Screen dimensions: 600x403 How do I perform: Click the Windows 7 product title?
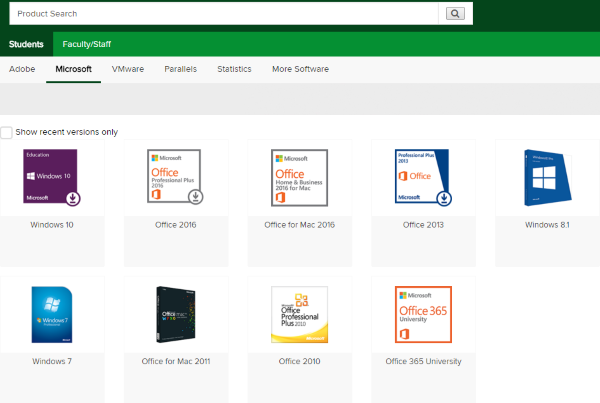pyautogui.click(x=52, y=361)
